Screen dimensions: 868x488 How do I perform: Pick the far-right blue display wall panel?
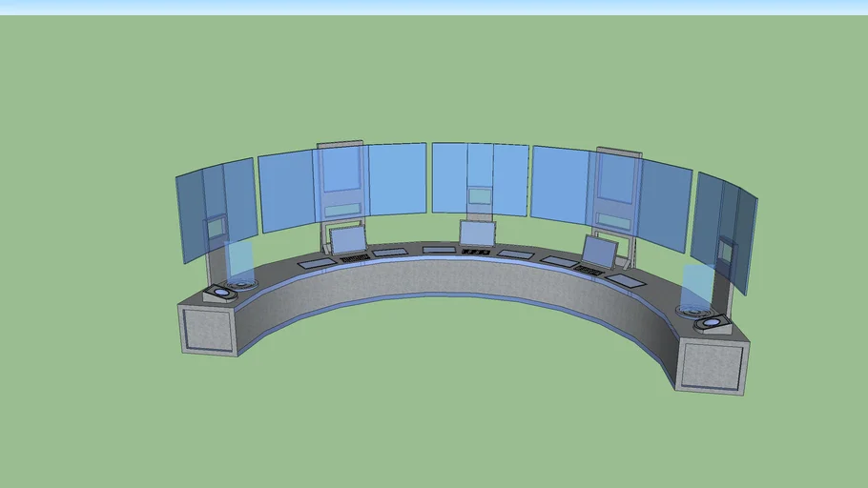724,233
